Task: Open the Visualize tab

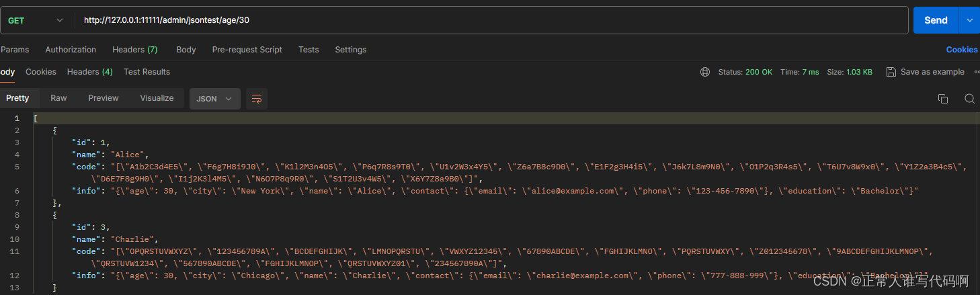Action: click(157, 98)
